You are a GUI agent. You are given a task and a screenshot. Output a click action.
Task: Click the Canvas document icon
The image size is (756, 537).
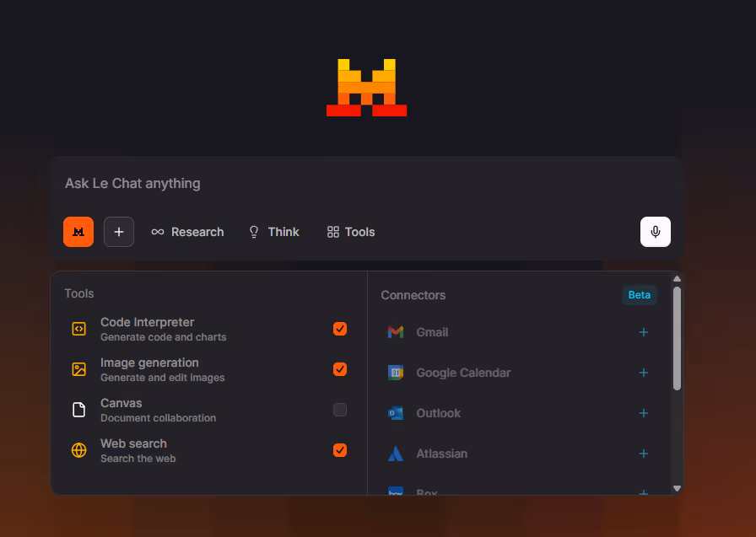click(x=78, y=410)
